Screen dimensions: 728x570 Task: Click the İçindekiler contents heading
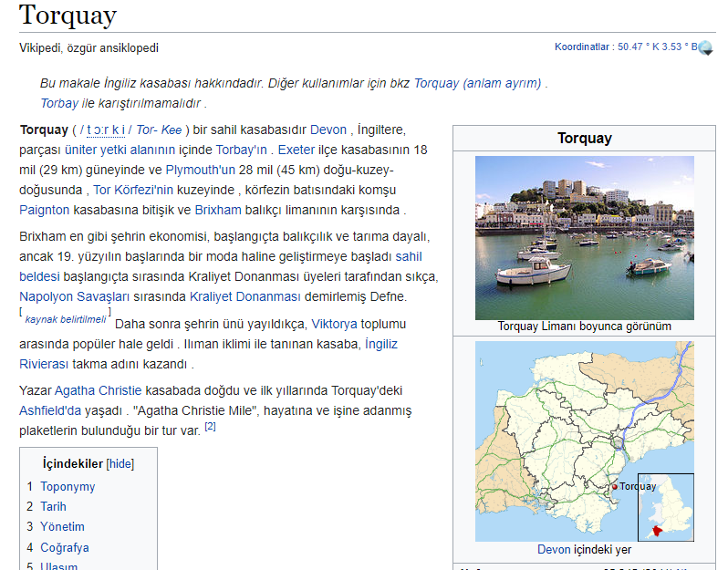[73, 463]
